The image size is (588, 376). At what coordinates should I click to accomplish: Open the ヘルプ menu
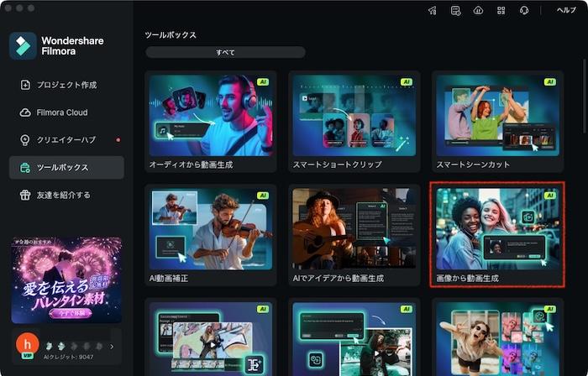[566, 10]
